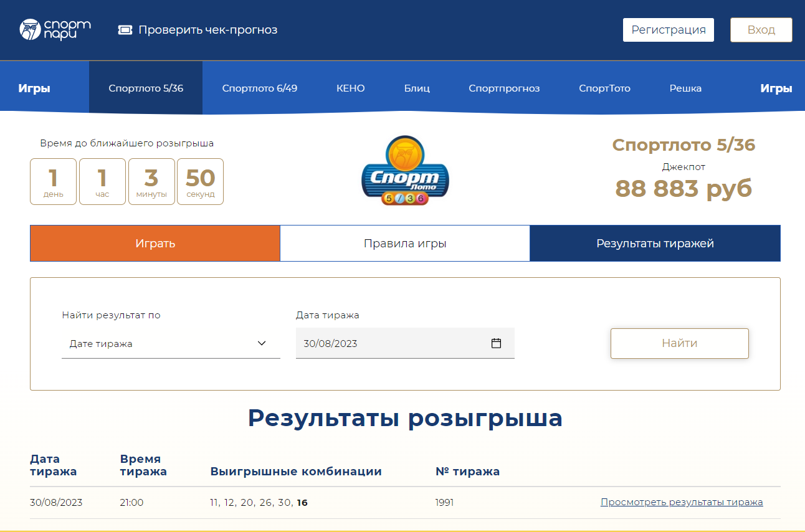
Task: Click the 21:00 draw time cell
Action: (x=131, y=502)
